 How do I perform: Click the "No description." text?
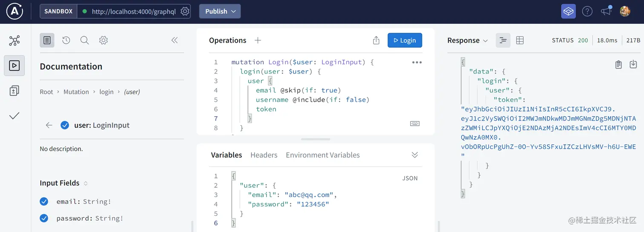(61, 149)
